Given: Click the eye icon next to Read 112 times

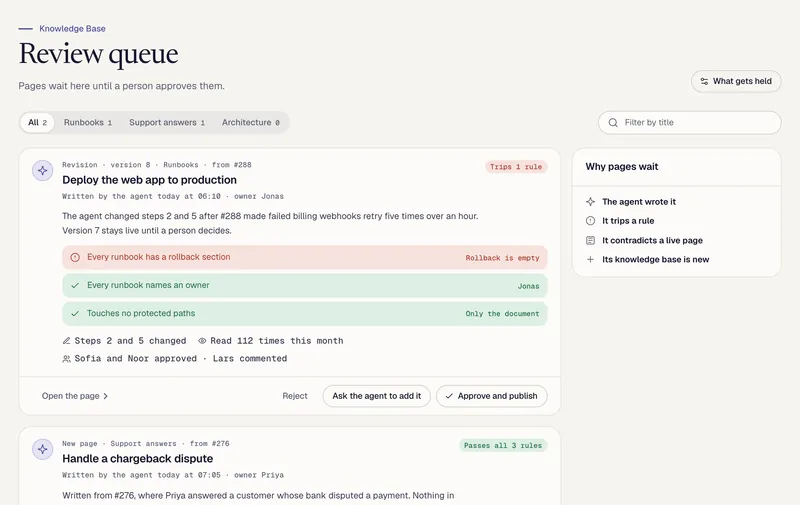Looking at the screenshot, I should [x=202, y=341].
